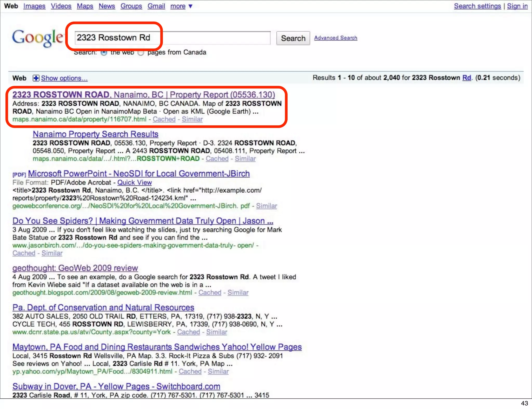Open geothought GeoWeb 2009 review result
Screen dimensions: 532x409
click(75, 268)
